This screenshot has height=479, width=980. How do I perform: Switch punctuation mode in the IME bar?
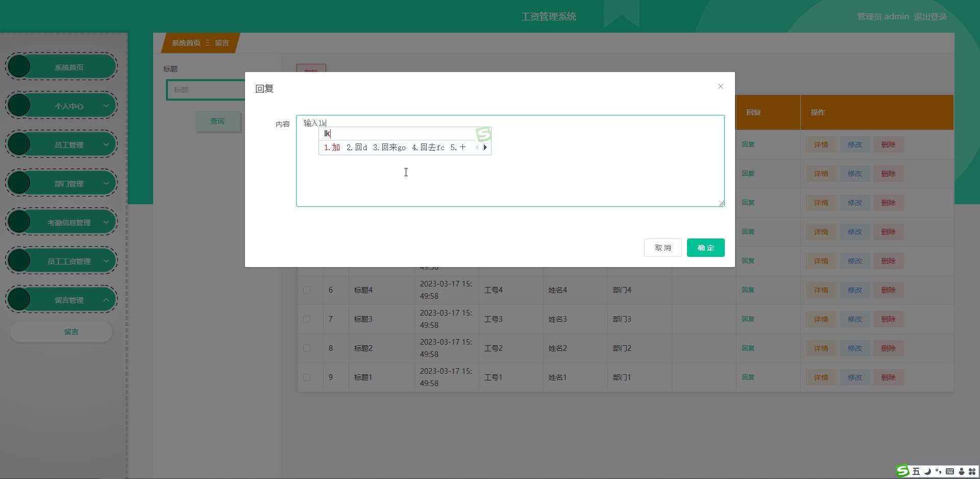[938, 471]
